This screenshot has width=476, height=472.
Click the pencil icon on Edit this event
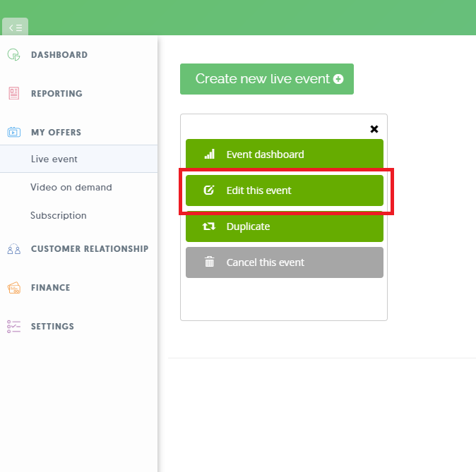pyautogui.click(x=209, y=190)
